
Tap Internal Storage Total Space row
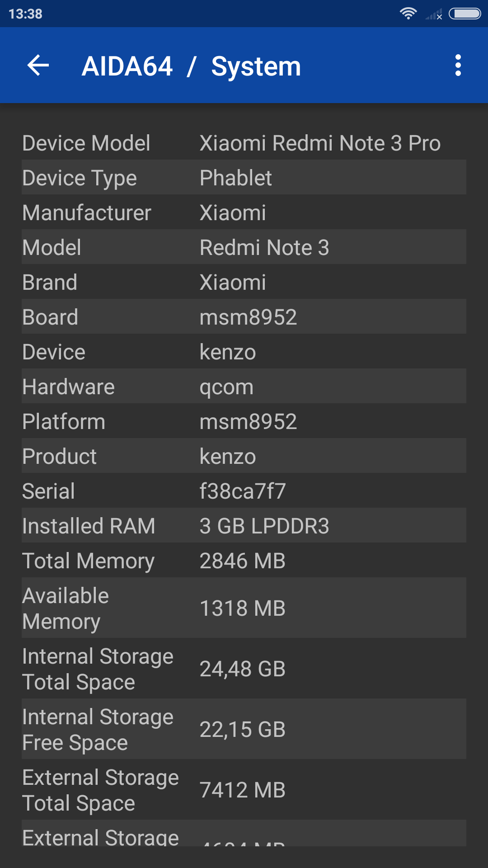coord(244,669)
